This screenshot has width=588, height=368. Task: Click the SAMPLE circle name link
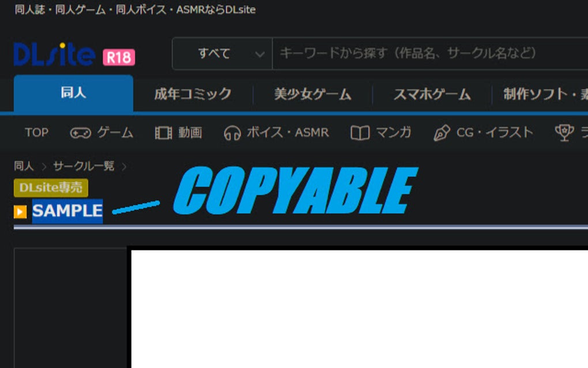pos(66,211)
